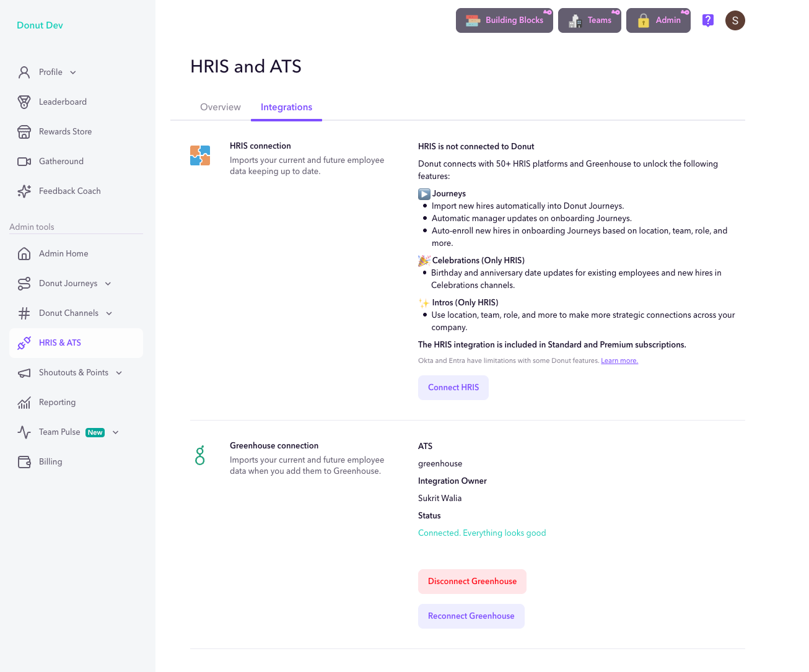Expand the Profile chevron
Image resolution: width=809 pixels, height=672 pixels.
click(x=73, y=72)
